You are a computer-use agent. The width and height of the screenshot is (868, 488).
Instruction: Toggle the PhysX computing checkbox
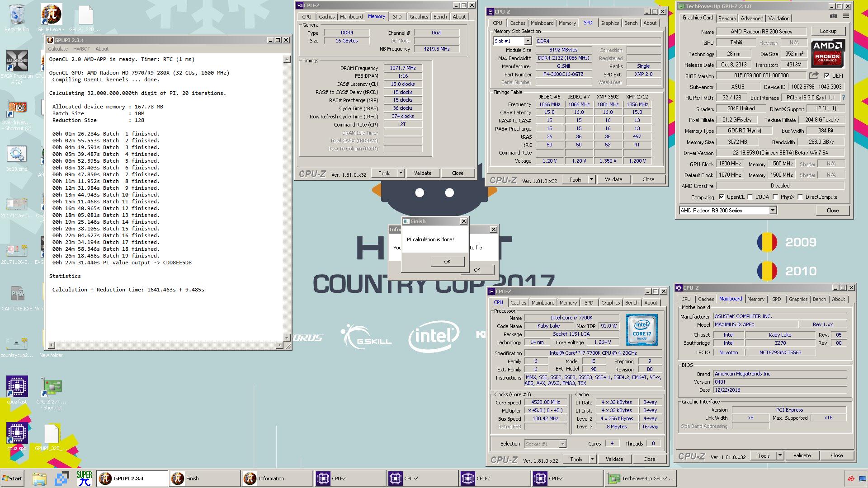coord(775,197)
